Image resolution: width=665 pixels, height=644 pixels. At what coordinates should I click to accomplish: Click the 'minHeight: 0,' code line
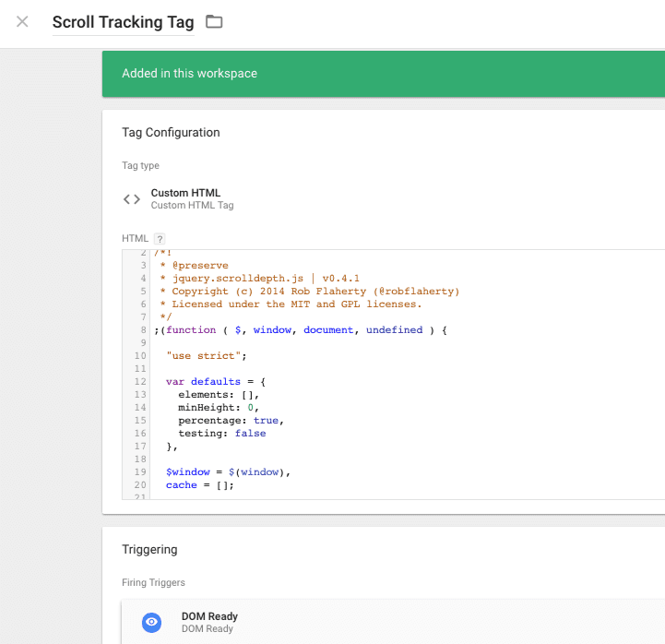coord(219,408)
